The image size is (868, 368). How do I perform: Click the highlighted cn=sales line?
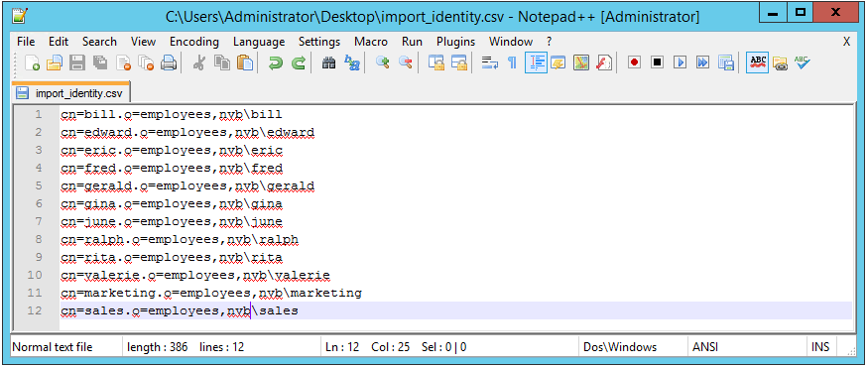[x=456, y=311]
